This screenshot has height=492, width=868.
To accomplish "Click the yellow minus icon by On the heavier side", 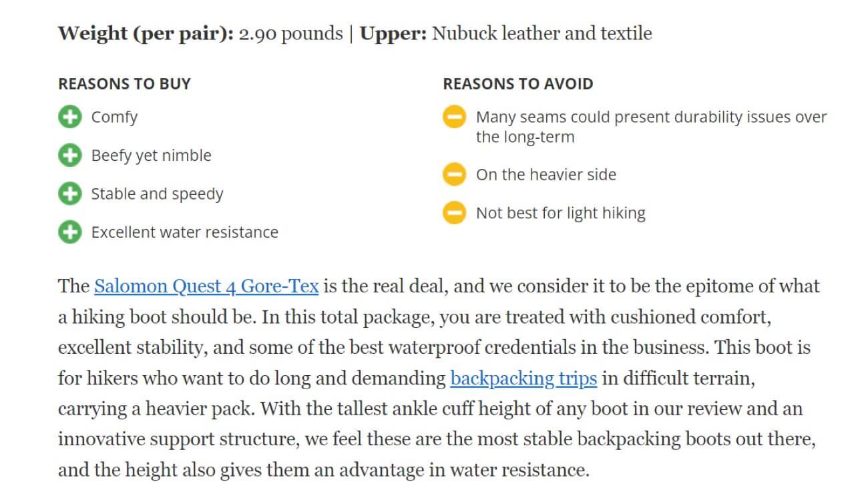I will (454, 175).
